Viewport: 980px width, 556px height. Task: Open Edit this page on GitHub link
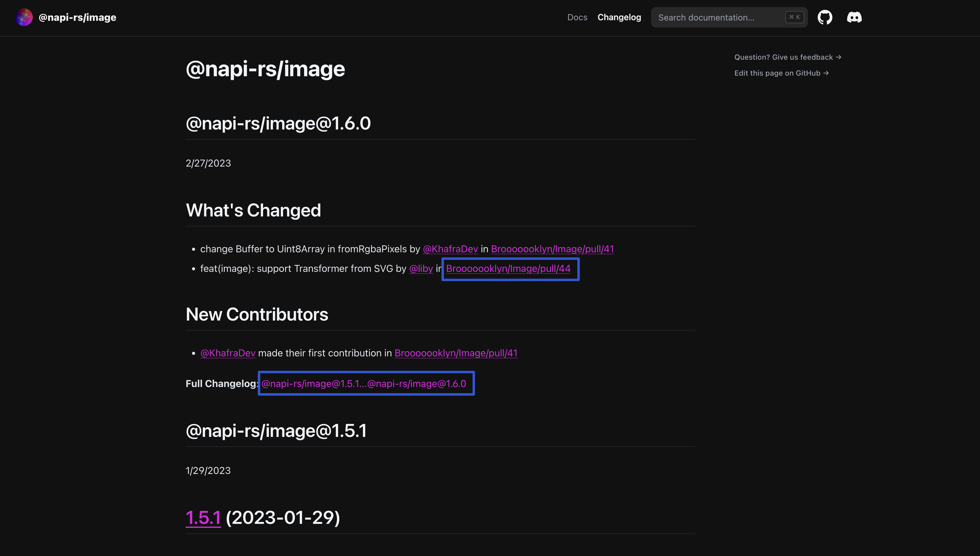(782, 73)
